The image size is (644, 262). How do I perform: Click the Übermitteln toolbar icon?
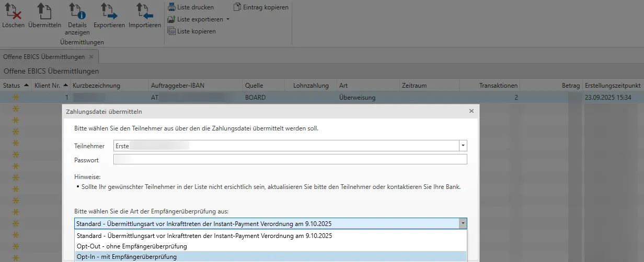click(44, 16)
